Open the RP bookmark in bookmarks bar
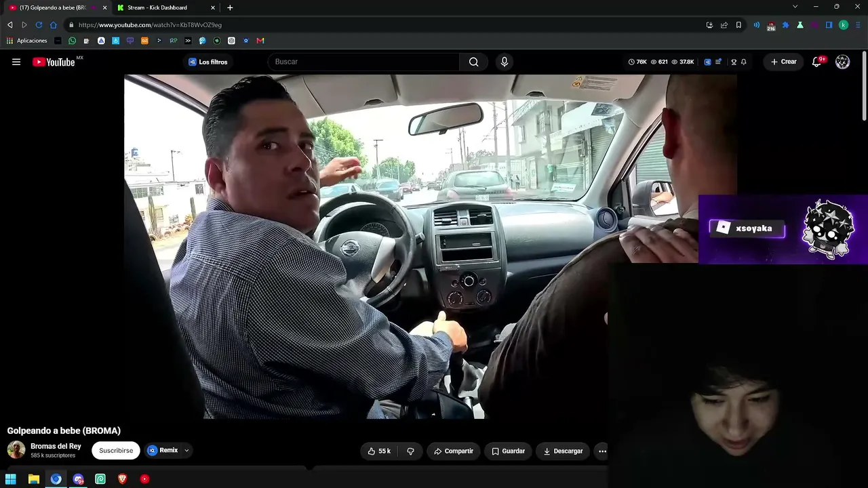Viewport: 868px width, 488px height. 174,41
